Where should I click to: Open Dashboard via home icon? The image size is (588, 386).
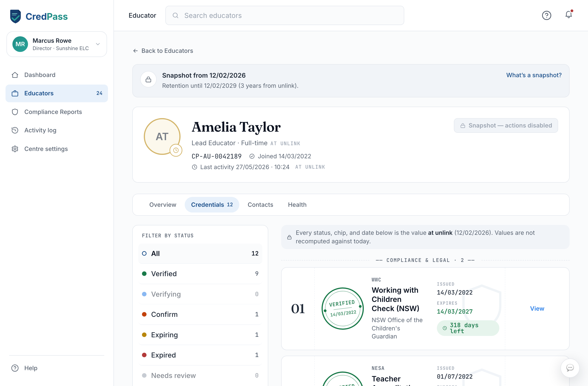[x=15, y=75]
